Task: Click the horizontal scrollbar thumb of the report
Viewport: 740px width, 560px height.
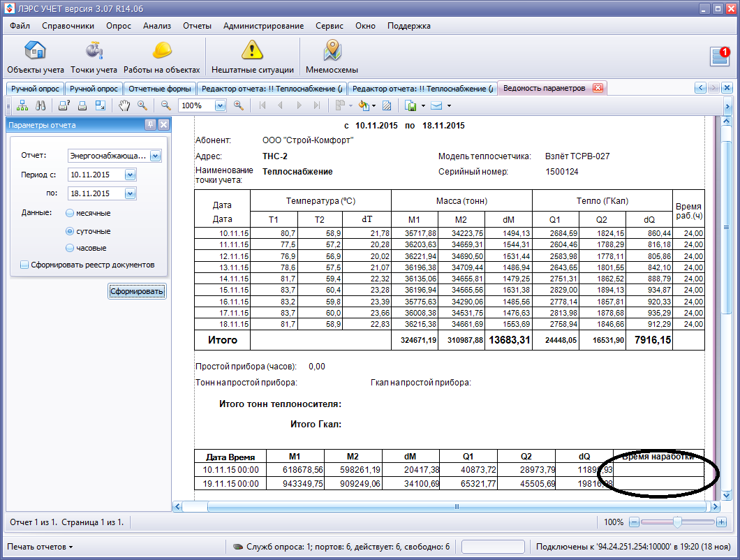Action: 457,507
